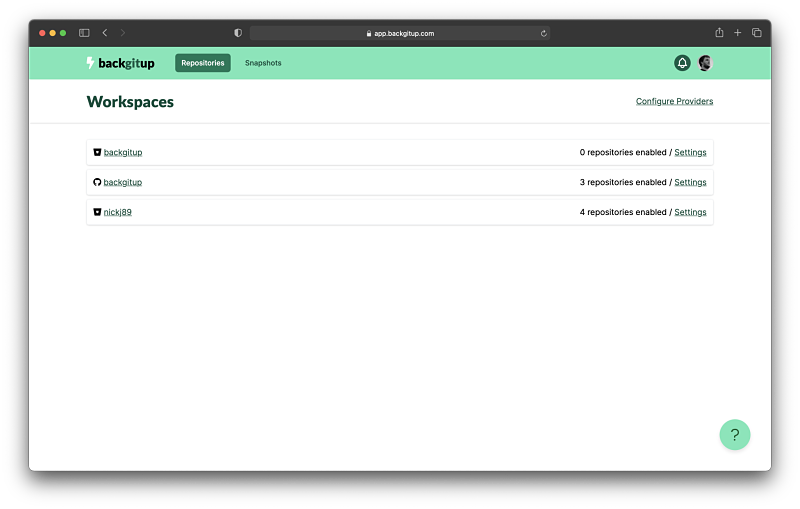Open Configure Providers link

(x=674, y=101)
